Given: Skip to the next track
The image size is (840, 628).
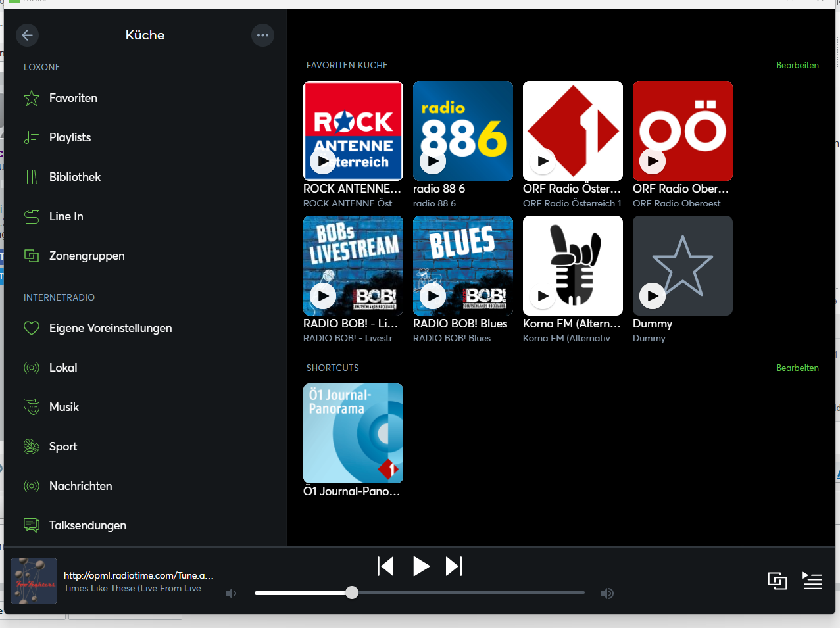Looking at the screenshot, I should click(x=454, y=566).
